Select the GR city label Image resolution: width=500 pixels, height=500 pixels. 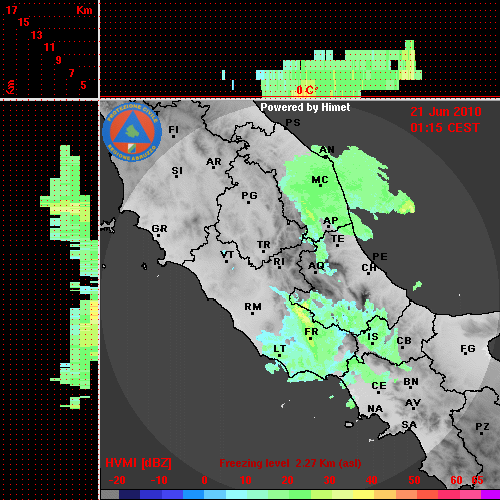point(159,229)
